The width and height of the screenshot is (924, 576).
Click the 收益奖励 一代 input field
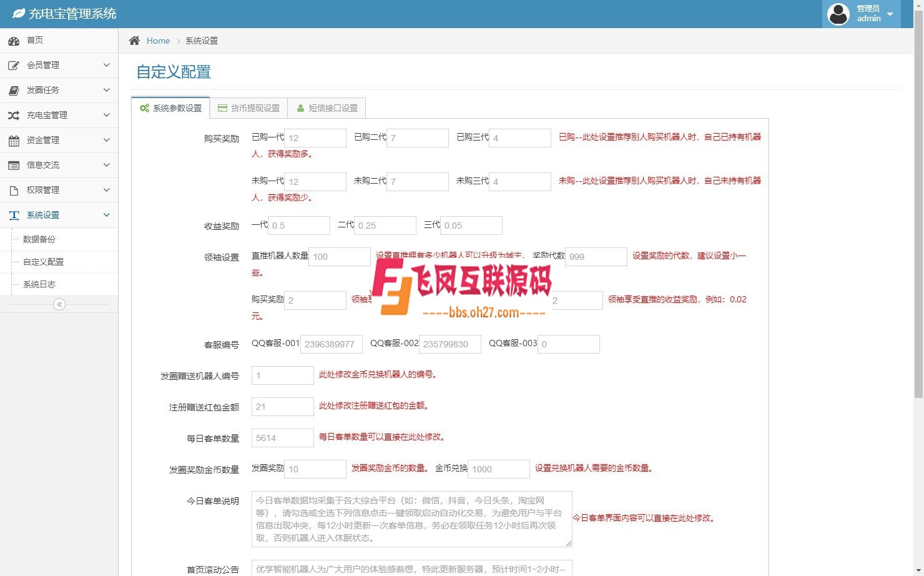point(299,226)
